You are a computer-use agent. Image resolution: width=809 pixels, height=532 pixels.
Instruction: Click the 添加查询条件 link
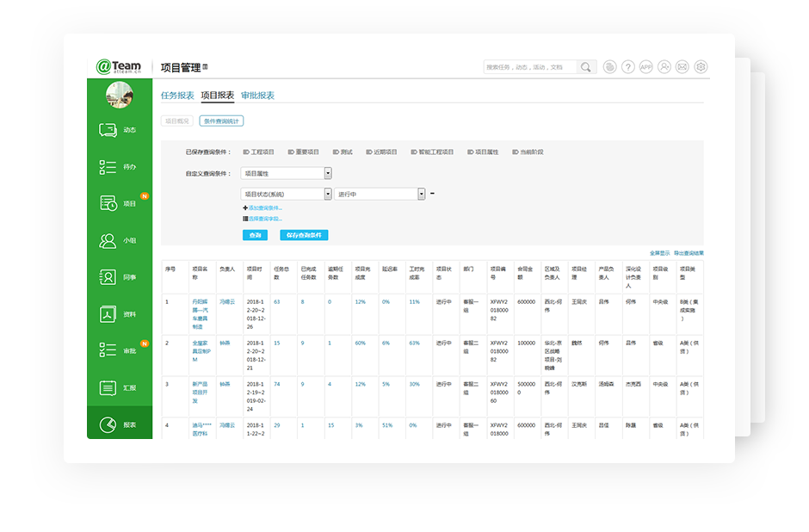263,208
